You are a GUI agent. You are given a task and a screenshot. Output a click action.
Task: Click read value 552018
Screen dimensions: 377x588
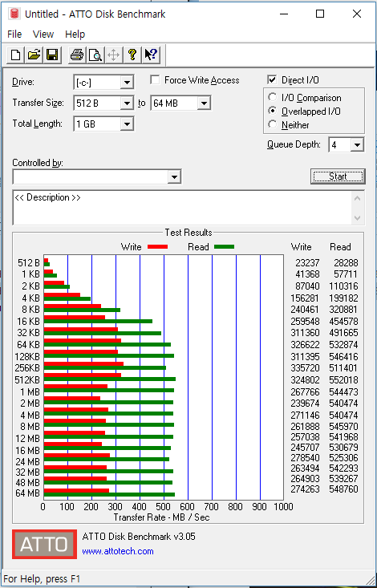pos(343,379)
